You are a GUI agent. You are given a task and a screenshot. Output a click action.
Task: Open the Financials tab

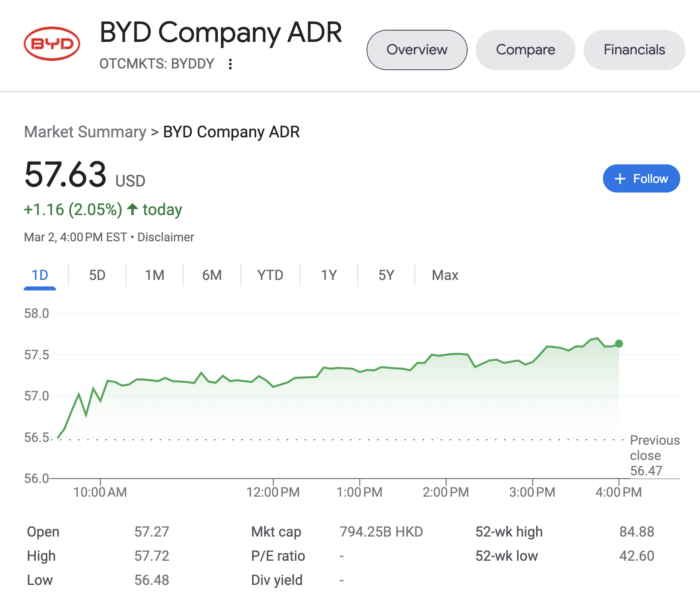point(634,50)
